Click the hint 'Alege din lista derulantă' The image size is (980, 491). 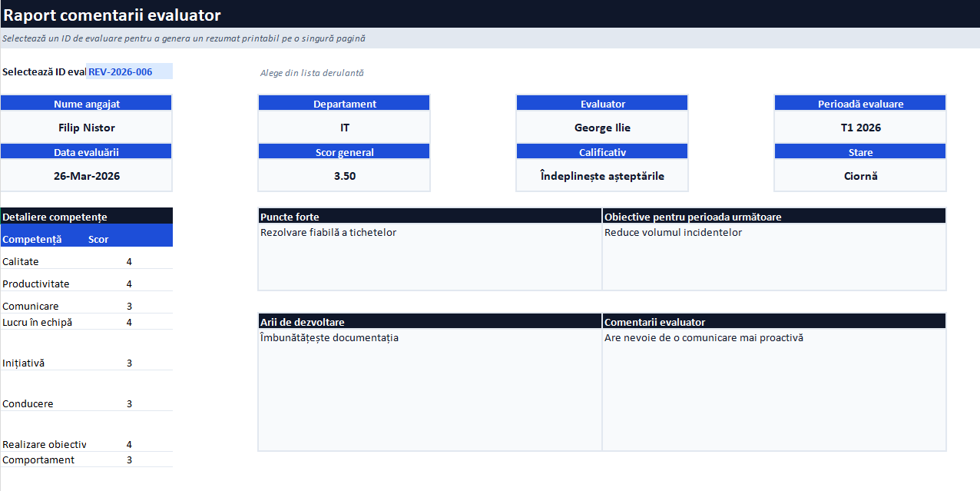[x=312, y=73]
